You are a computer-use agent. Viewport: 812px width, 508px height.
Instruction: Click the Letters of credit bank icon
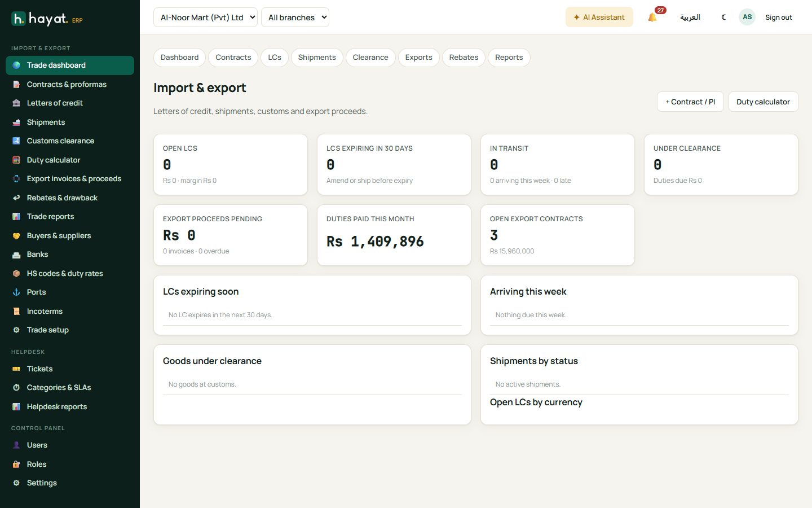tap(16, 103)
